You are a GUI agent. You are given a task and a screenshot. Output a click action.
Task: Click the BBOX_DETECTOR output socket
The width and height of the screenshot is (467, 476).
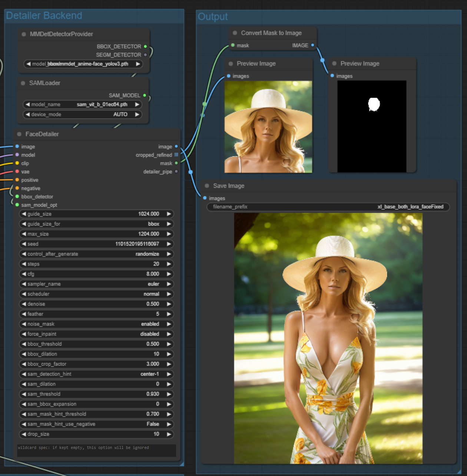click(145, 46)
